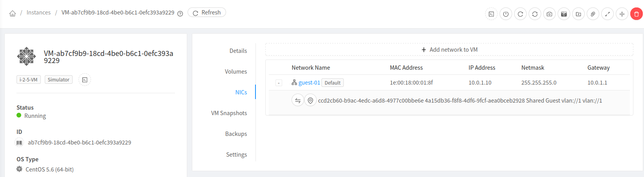Open the Backups tab
Screen dimensions: 644x177
236,134
